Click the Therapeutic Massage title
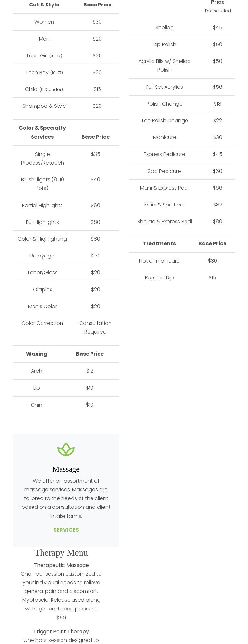The image size is (248, 644). 61,565
